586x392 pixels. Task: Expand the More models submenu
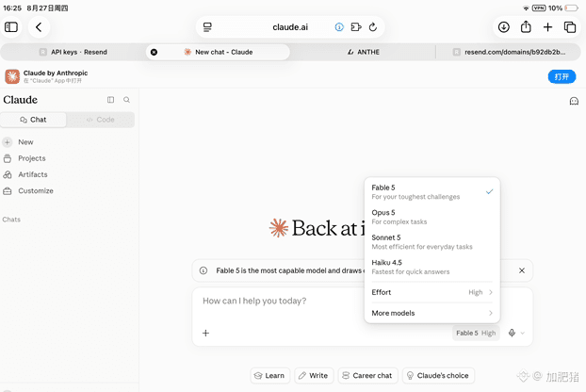(x=432, y=313)
